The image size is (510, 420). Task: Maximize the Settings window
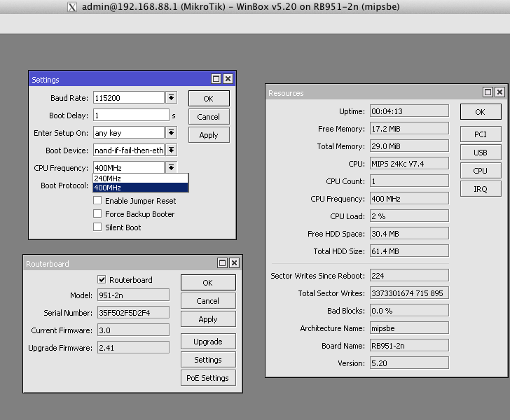point(216,79)
